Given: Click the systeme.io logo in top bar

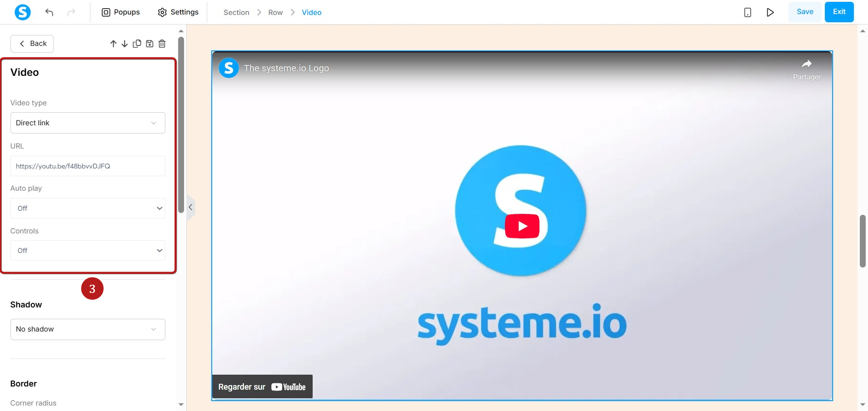Looking at the screenshot, I should point(23,12).
